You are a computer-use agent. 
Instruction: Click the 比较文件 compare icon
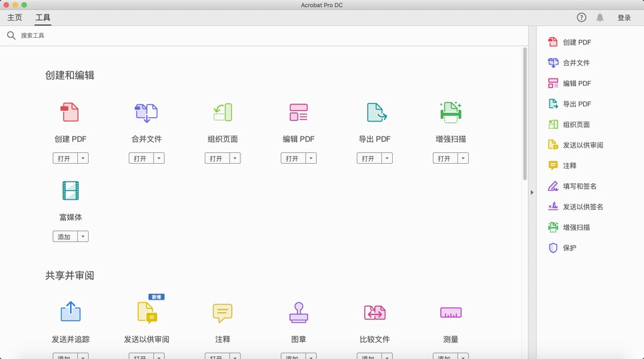(x=374, y=313)
